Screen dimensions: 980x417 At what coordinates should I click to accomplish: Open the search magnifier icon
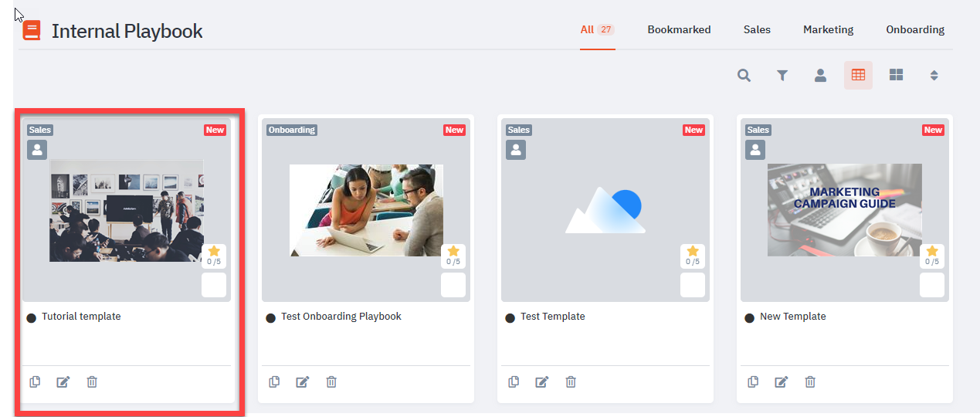pos(744,75)
